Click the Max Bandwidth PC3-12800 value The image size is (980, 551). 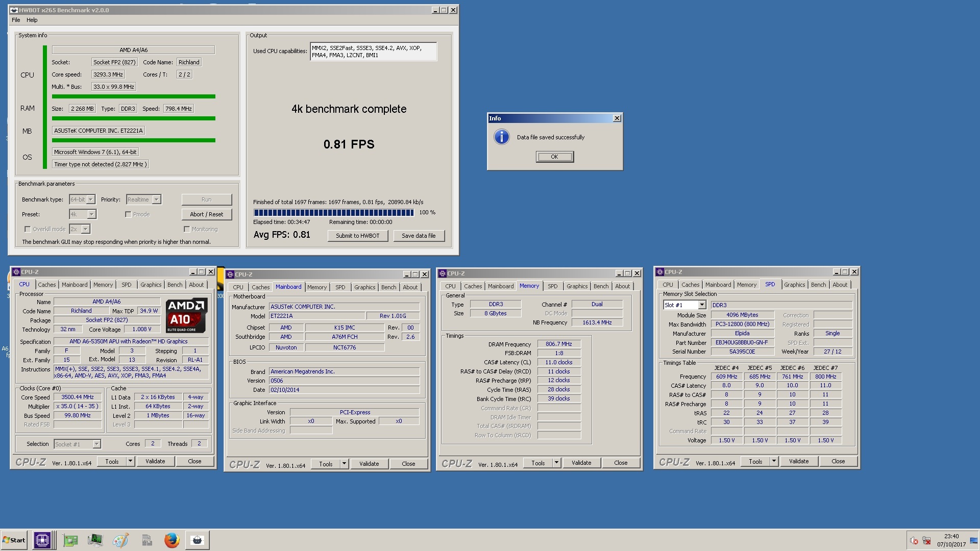[x=742, y=324]
